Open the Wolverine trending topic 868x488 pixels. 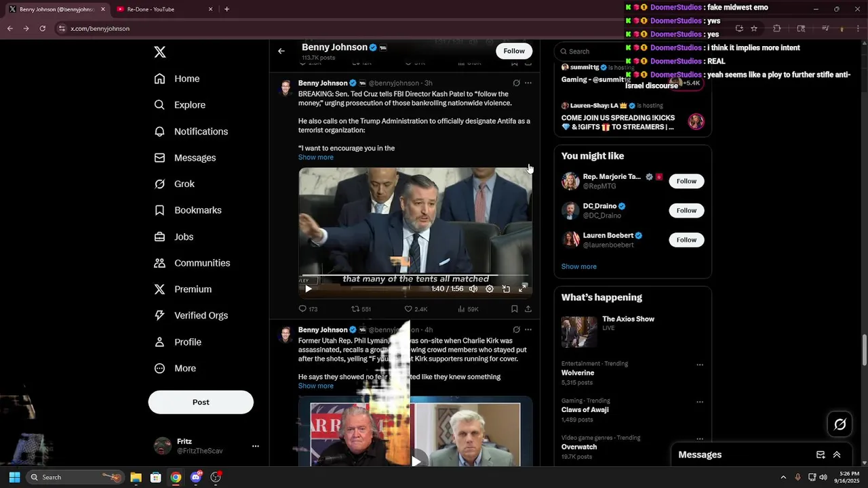(x=578, y=373)
